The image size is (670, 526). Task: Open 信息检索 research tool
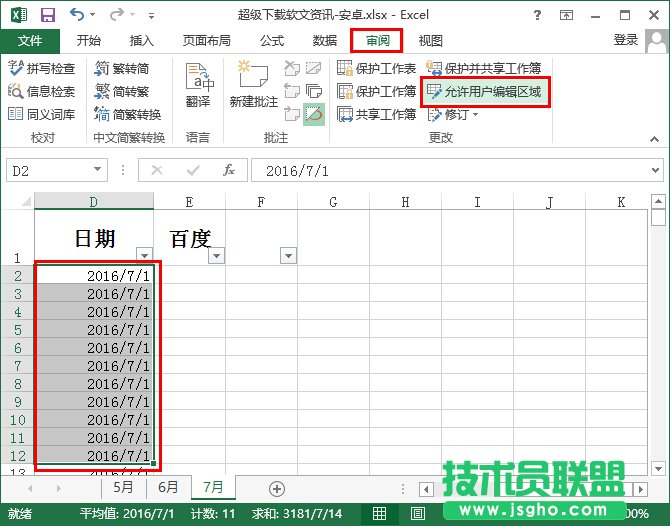pyautogui.click(x=41, y=91)
